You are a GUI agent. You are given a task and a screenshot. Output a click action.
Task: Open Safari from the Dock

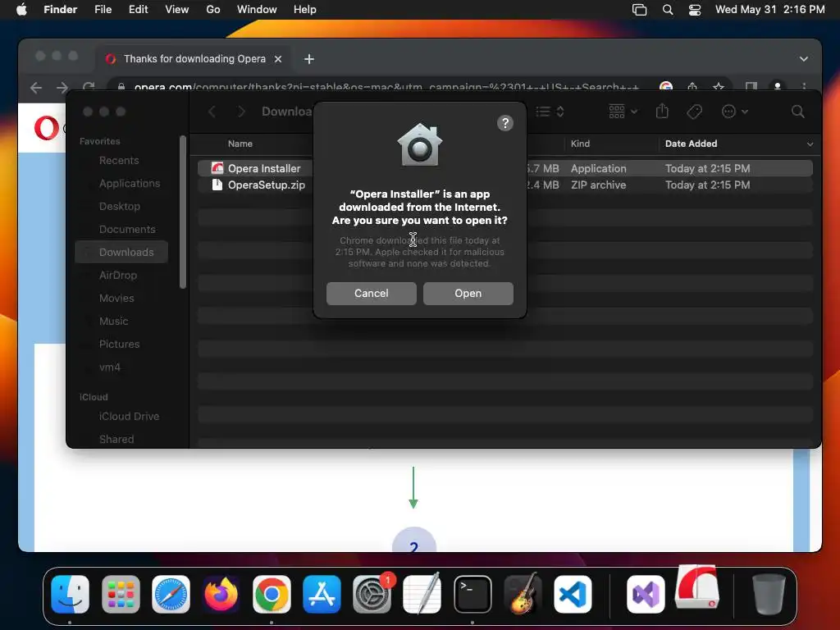point(171,594)
